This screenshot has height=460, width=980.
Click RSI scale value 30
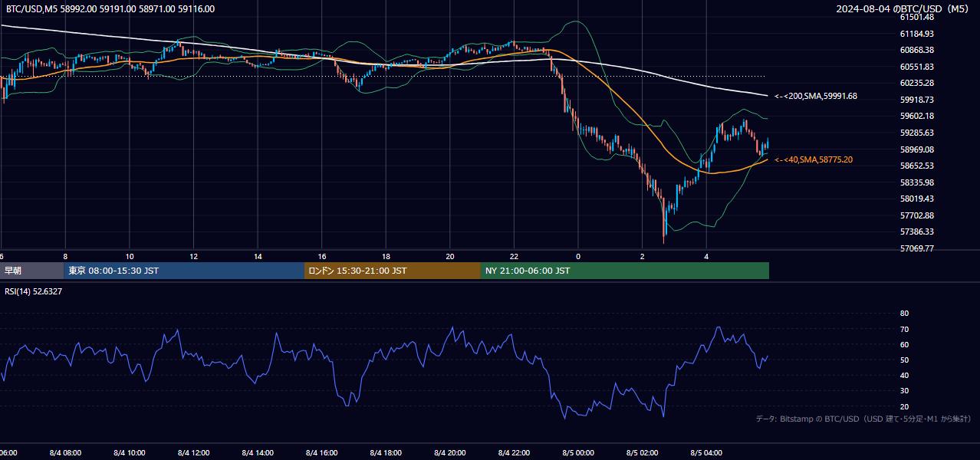pos(904,391)
